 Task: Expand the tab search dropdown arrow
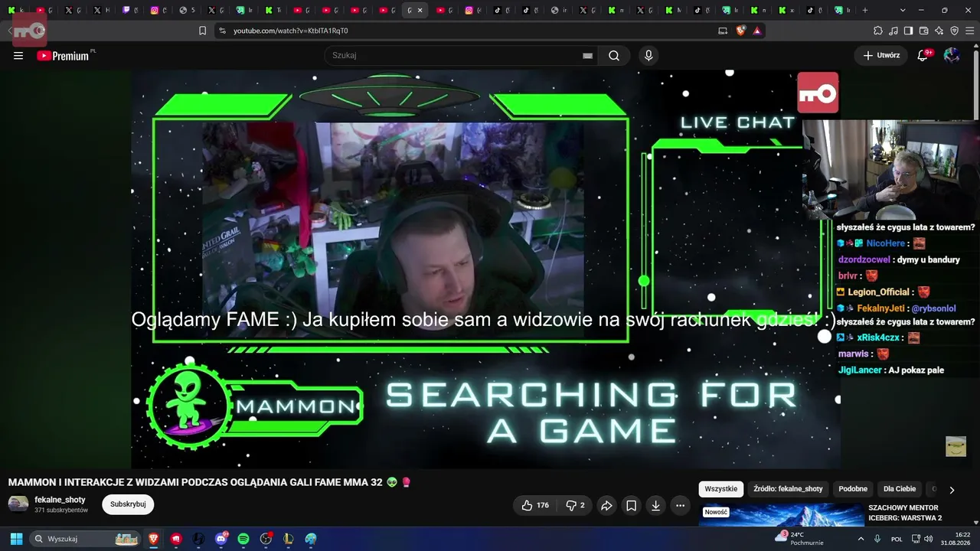click(x=903, y=10)
